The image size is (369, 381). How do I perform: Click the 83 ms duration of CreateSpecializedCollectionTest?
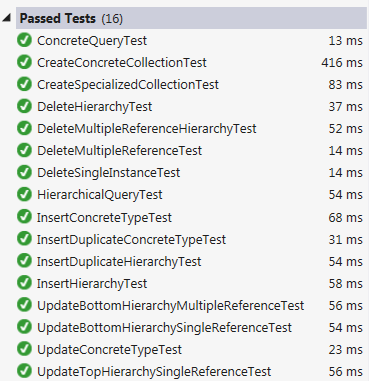[346, 84]
